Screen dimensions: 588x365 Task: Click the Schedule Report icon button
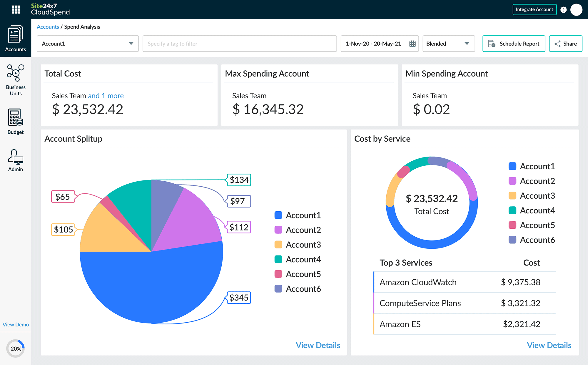[492, 44]
